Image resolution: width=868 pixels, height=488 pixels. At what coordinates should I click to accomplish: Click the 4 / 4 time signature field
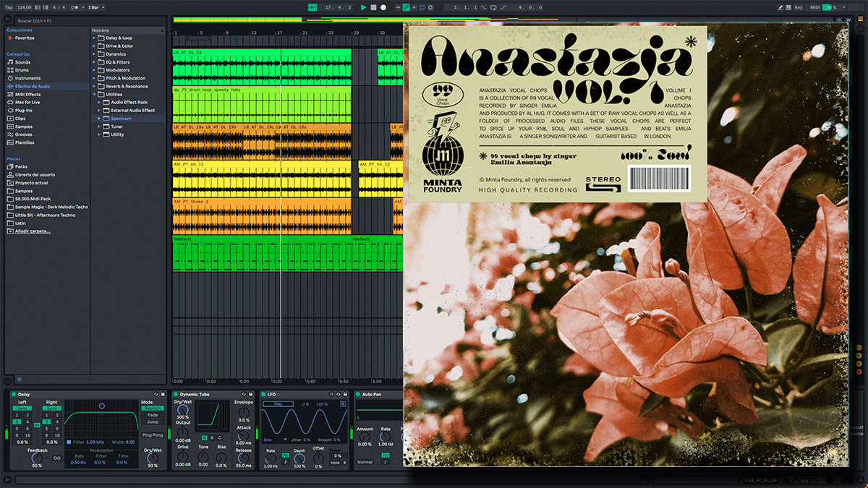(x=59, y=7)
